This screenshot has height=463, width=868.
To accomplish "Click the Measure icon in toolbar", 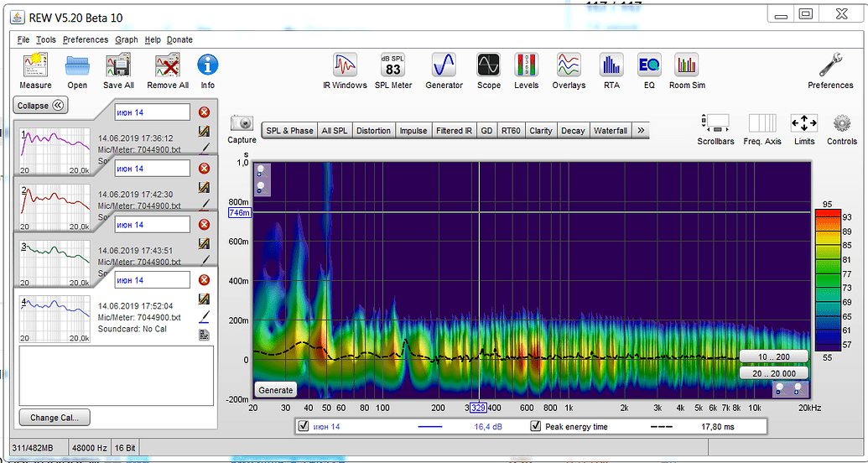I will pyautogui.click(x=35, y=65).
